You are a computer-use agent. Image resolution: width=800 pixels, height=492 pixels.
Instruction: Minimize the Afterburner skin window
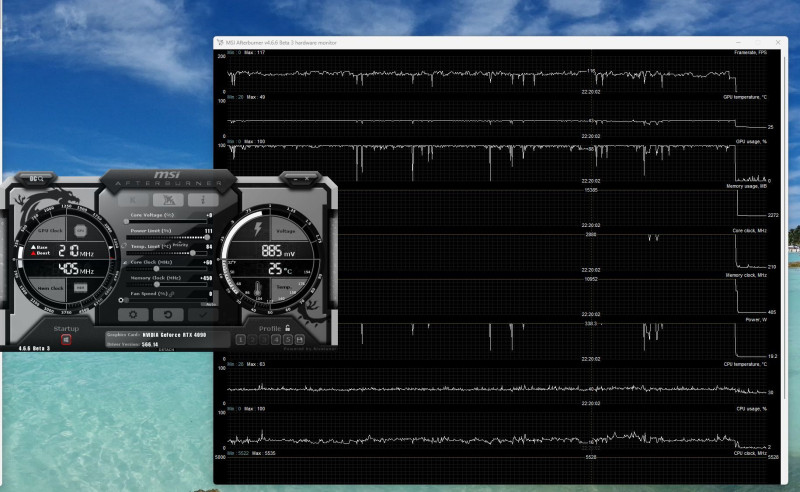(295, 179)
